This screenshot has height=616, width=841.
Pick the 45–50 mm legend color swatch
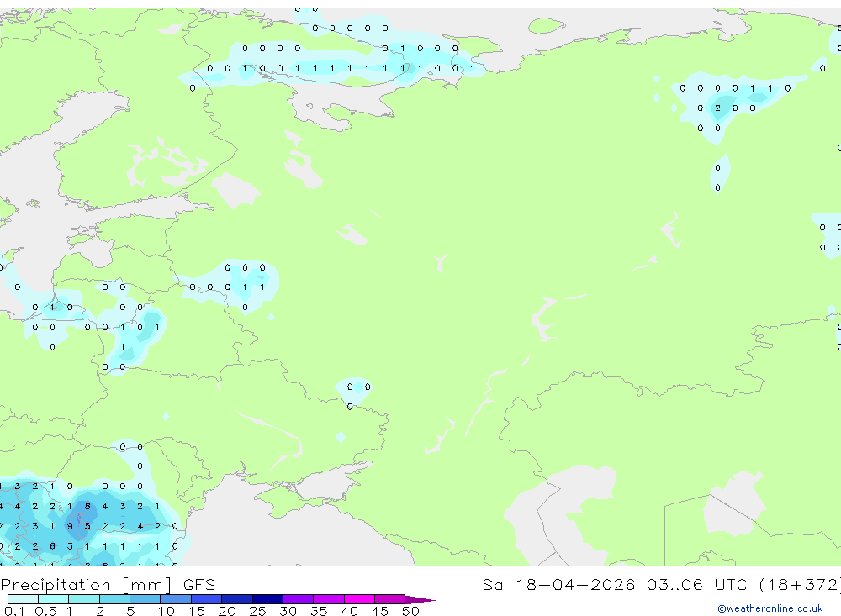[390, 599]
